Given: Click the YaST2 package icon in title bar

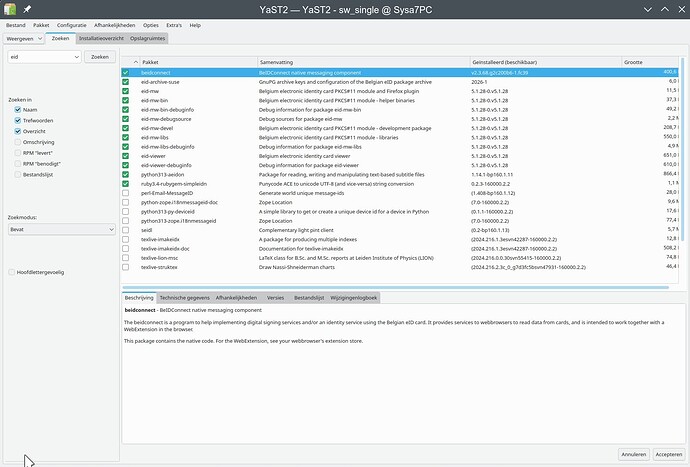Looking at the screenshot, I should (10, 9).
